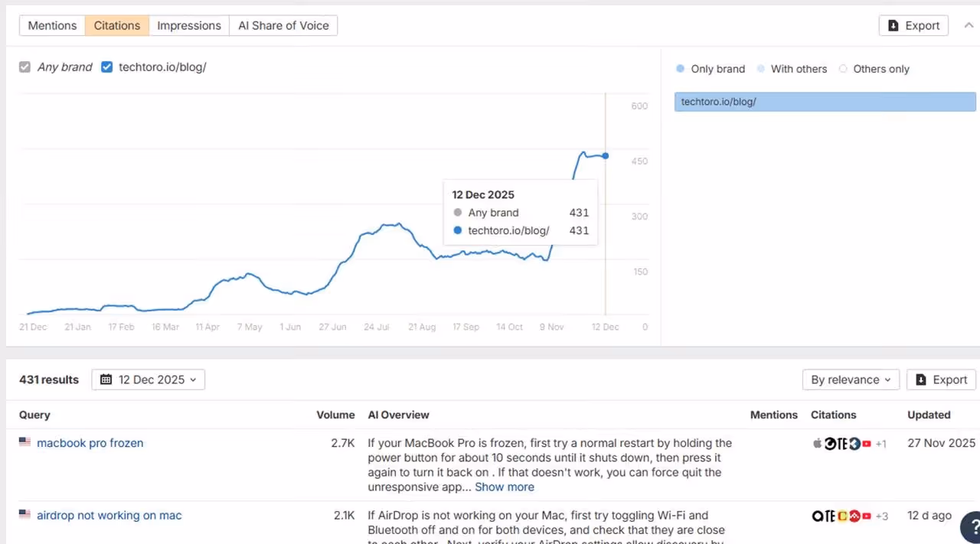Expand Show more in macbook pro frozen overview
Viewport: 980px width, 544px height.
(505, 487)
